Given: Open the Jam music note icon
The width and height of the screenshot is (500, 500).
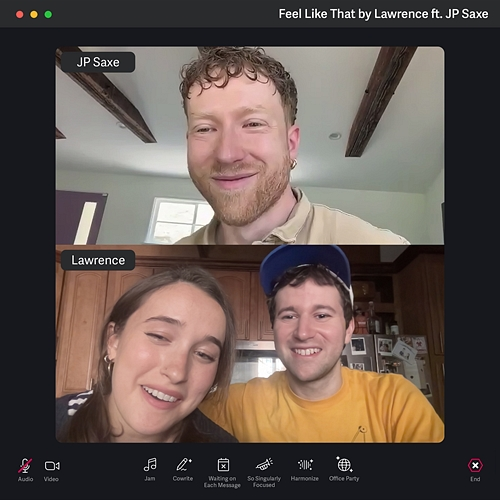Looking at the screenshot, I should tap(150, 464).
